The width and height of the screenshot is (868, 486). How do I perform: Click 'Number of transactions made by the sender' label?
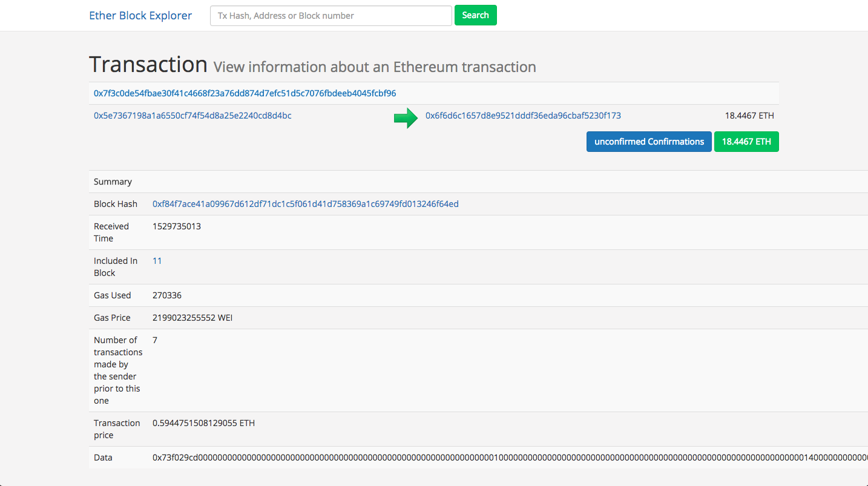[x=118, y=370]
